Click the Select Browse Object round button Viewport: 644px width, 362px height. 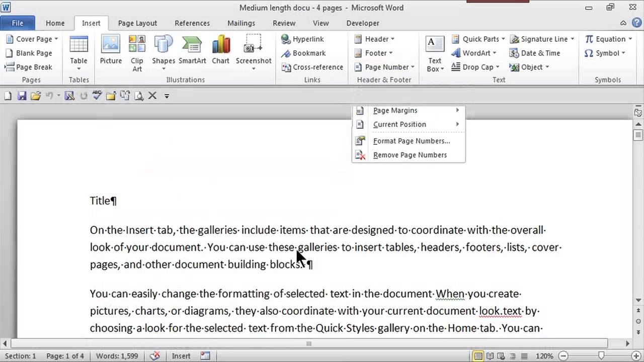point(638,321)
